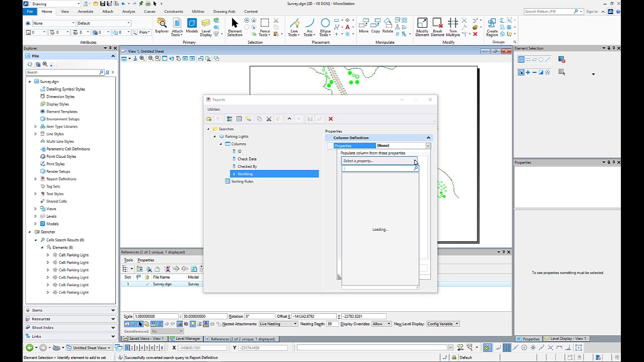This screenshot has width=644, height=362.
Task: Open the active level dropdown showing None
Action: pos(53,23)
